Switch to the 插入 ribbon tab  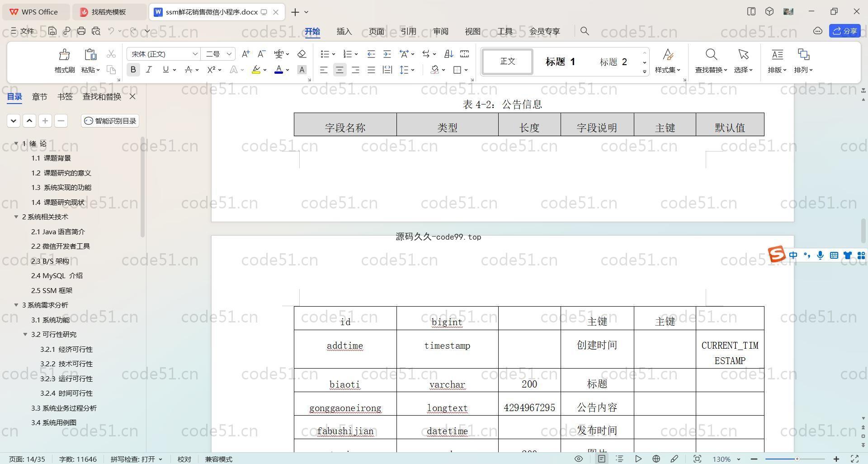tap(344, 31)
